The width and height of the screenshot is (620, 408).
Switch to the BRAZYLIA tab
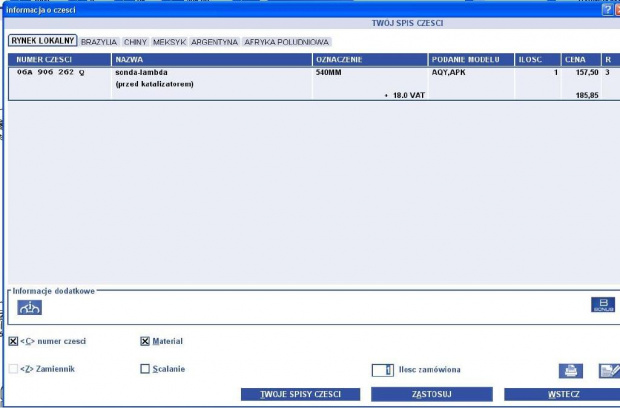99,42
